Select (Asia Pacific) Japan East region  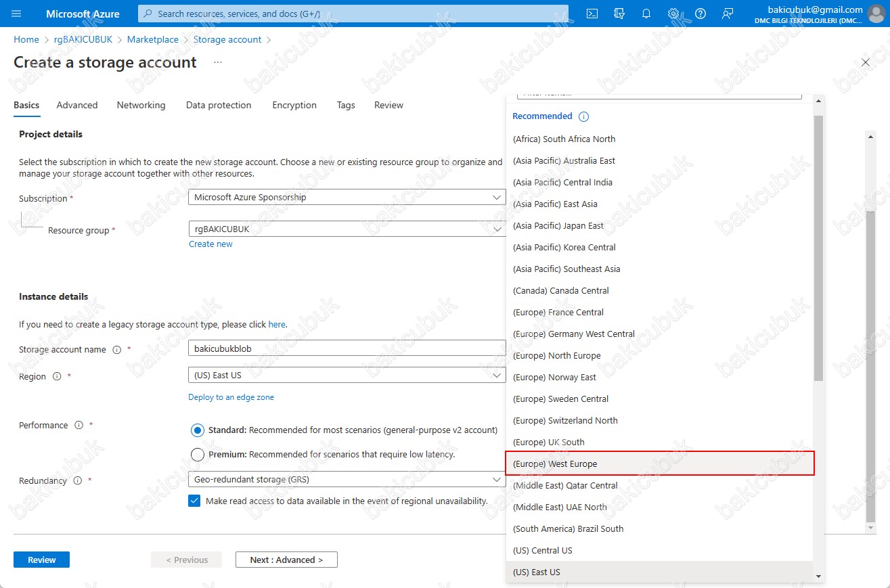pyautogui.click(x=660, y=225)
